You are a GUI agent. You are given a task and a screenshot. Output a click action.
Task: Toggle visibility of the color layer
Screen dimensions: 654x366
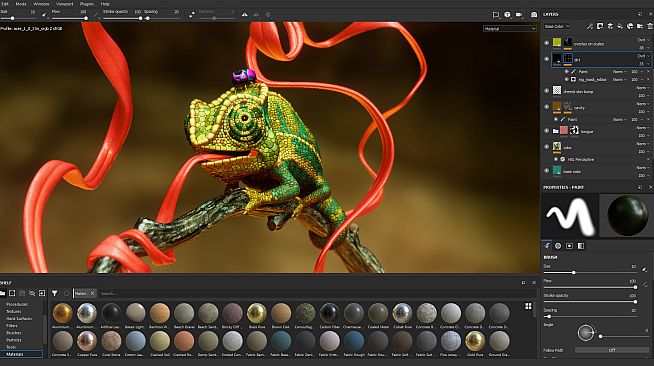coord(546,147)
